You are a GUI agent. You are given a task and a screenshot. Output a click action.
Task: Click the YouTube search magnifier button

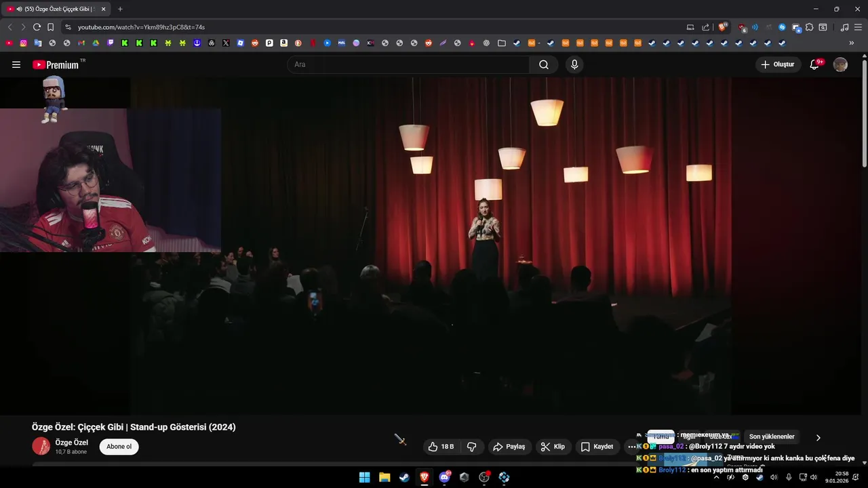point(544,64)
